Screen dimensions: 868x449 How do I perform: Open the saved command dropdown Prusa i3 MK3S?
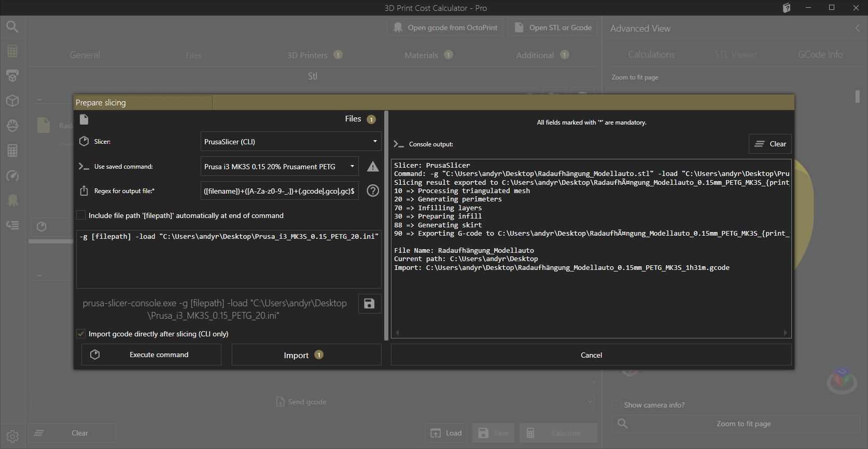(279, 167)
